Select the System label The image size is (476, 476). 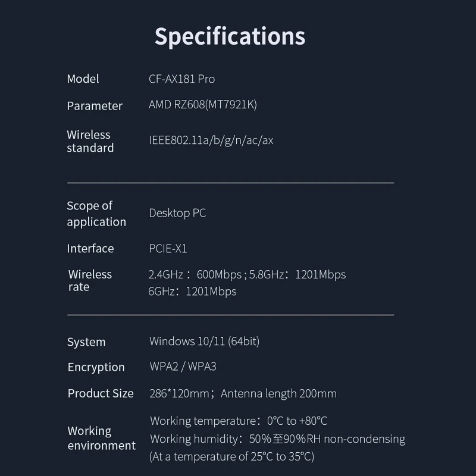[x=86, y=342]
